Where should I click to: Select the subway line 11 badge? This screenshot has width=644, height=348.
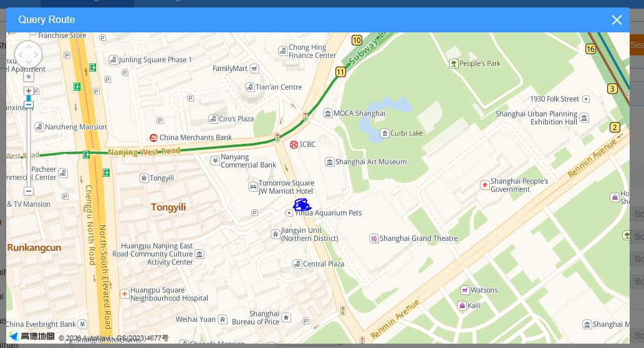coord(340,72)
